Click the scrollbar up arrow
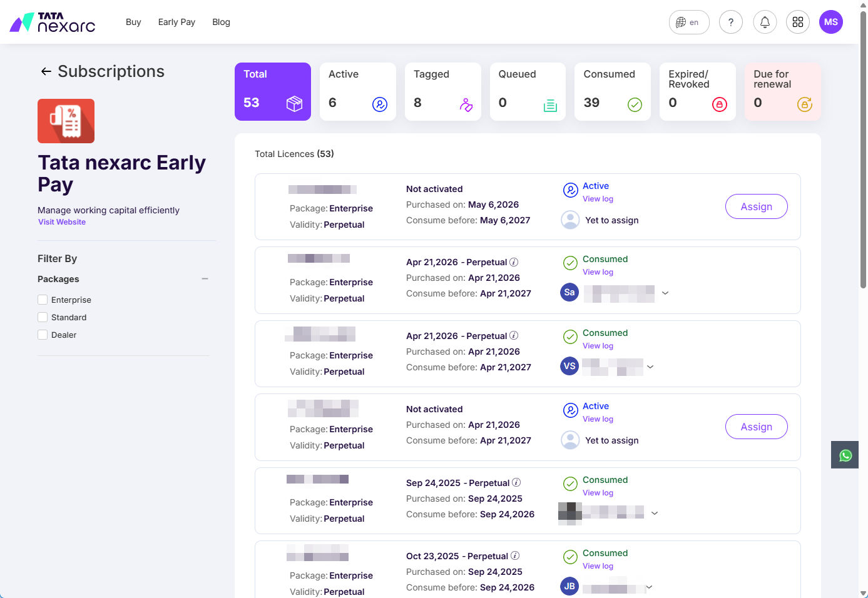This screenshot has width=868, height=598. tap(864, 4)
